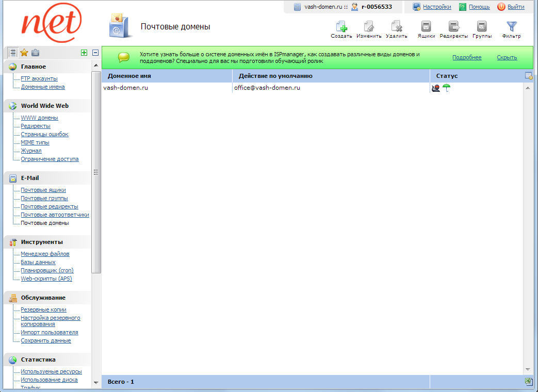Click the green umbrella status icon
This screenshot has width=538, height=392.
[x=447, y=88]
